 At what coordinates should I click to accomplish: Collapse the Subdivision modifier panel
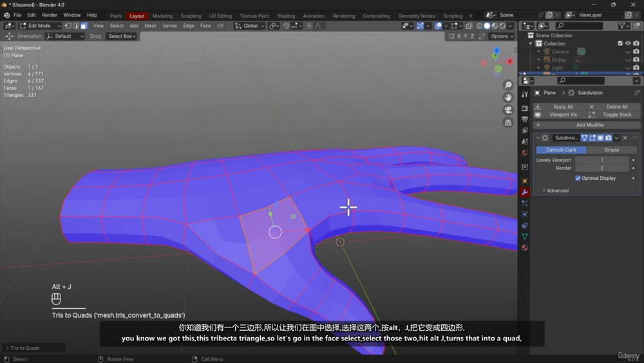pyautogui.click(x=538, y=138)
